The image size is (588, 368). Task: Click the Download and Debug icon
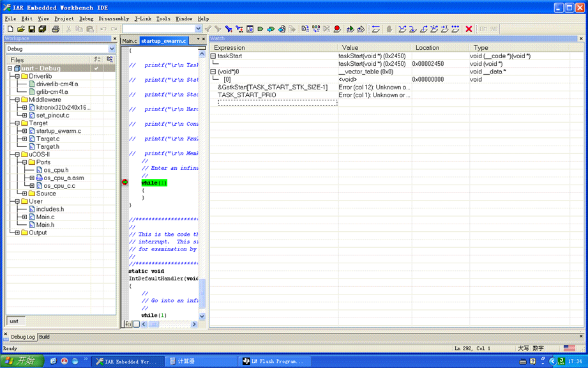pyautogui.click(x=351, y=29)
